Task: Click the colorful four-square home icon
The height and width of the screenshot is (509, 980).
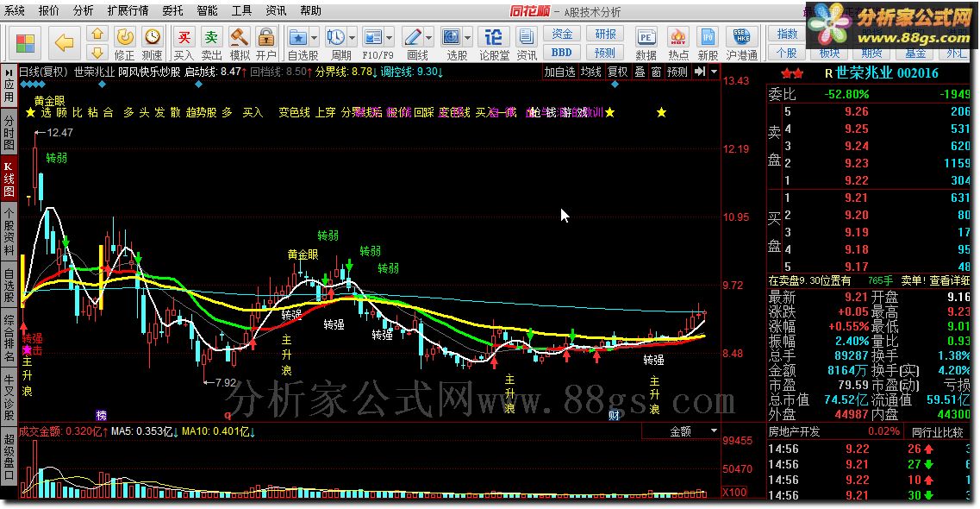Action: pos(26,43)
